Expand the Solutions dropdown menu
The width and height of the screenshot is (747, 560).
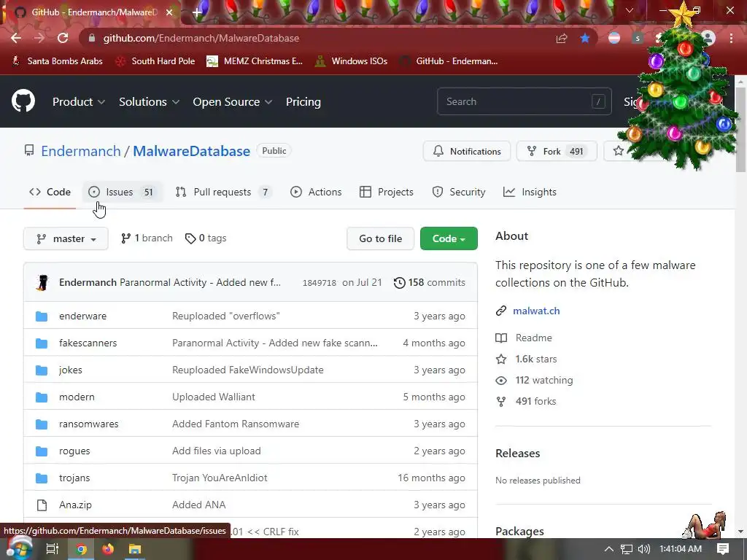[x=149, y=102]
